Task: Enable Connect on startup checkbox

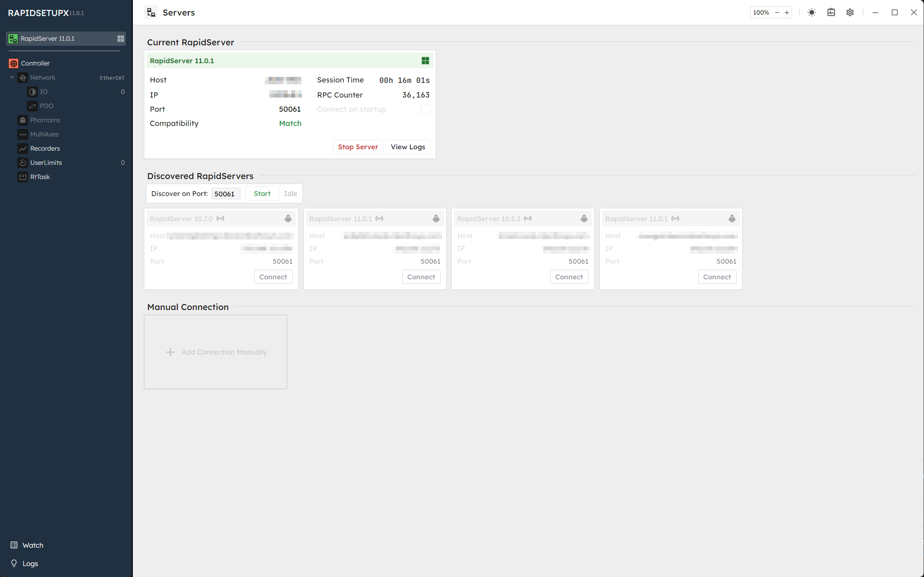Action: click(425, 109)
